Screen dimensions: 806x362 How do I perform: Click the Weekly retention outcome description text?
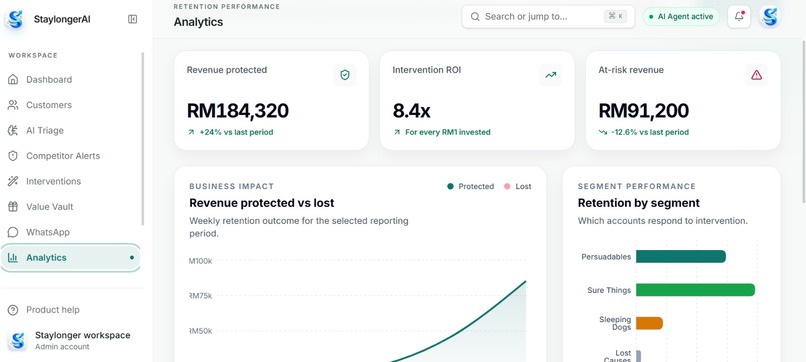pyautogui.click(x=299, y=227)
